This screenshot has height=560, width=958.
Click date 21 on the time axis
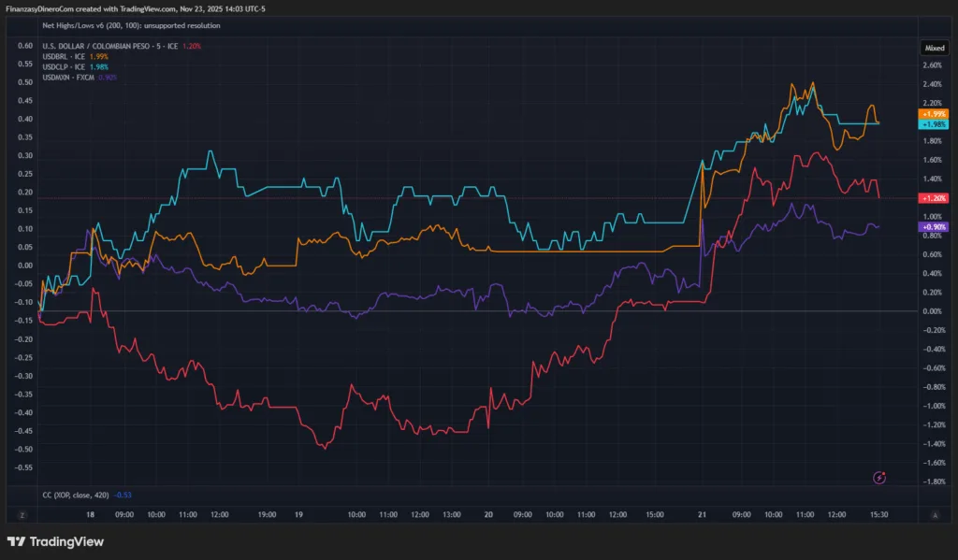701,514
